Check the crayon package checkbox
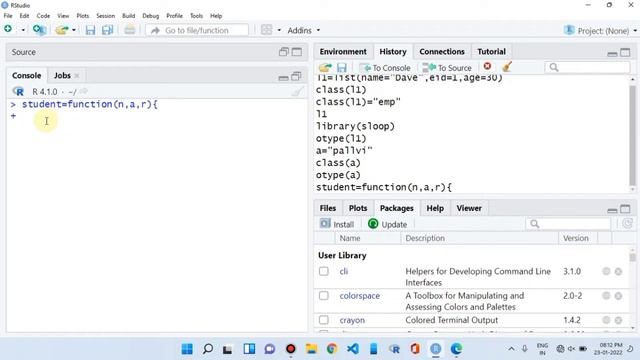This screenshot has height=360, width=640. (324, 320)
